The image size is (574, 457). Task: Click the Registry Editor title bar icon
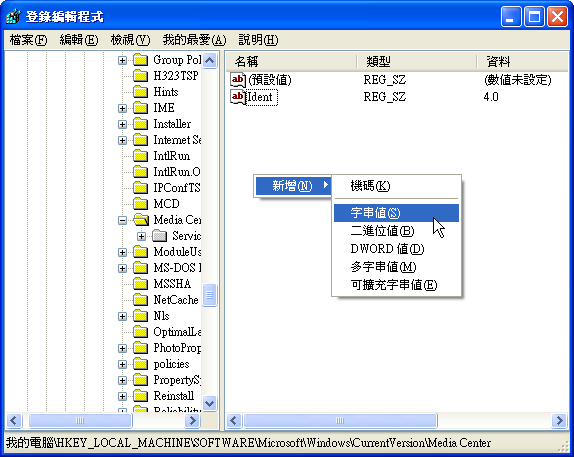point(14,17)
